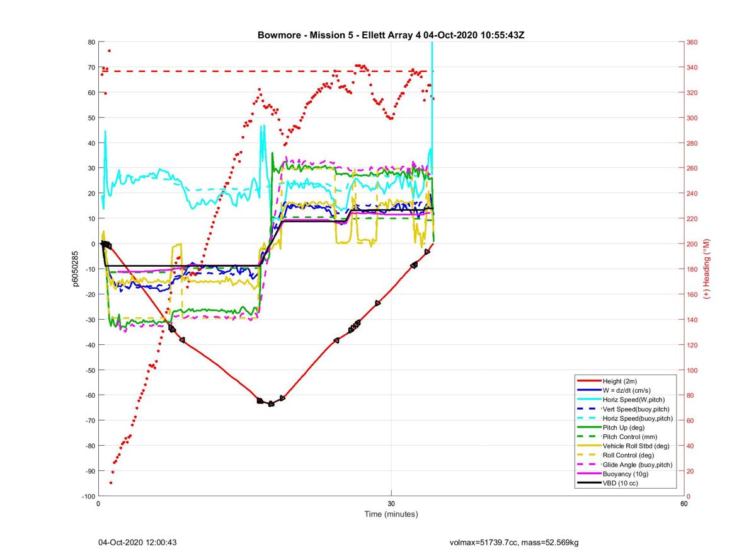Viewport: 756px width, 558px height.
Task: Click the "100" heading axis tick label
Action: click(692, 370)
